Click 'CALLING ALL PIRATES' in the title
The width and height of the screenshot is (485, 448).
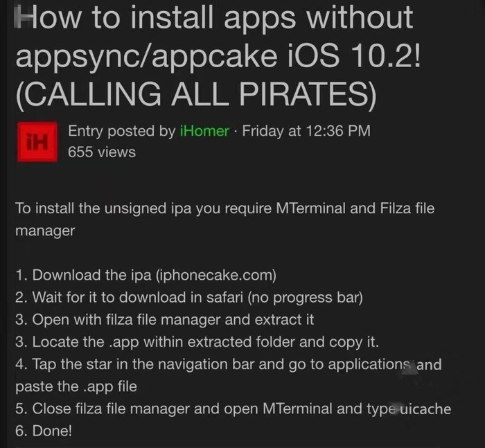[196, 93]
